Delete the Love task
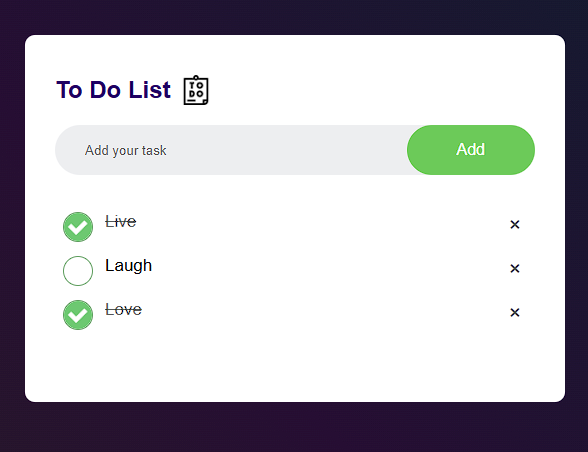 pos(514,312)
